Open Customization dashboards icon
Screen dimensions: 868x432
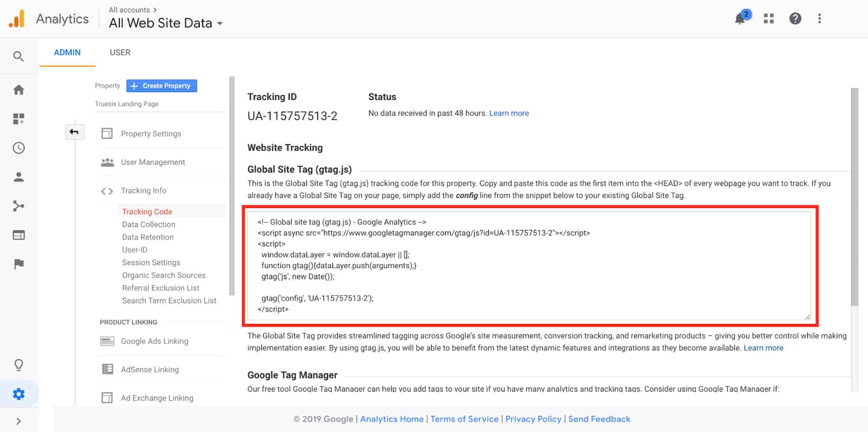(x=19, y=119)
